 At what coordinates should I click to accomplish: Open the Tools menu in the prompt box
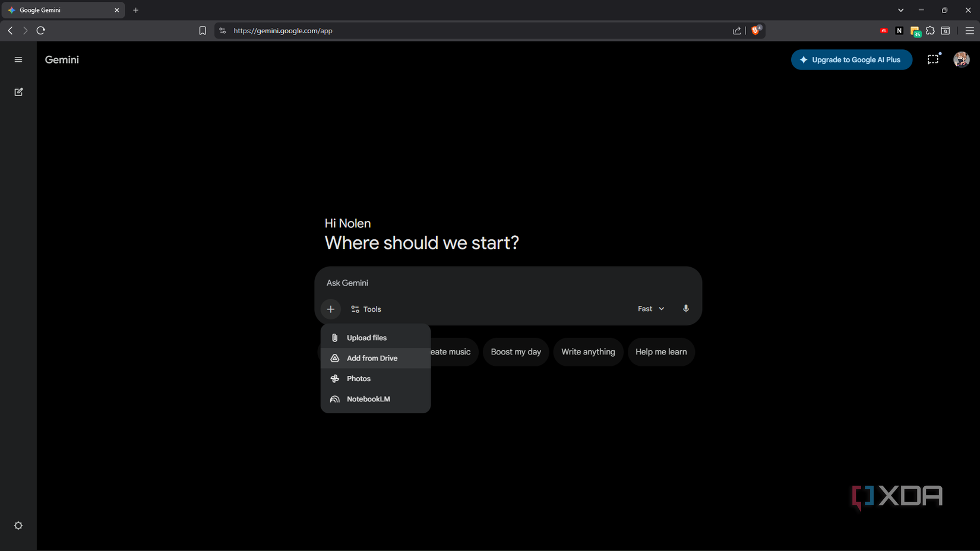click(366, 309)
